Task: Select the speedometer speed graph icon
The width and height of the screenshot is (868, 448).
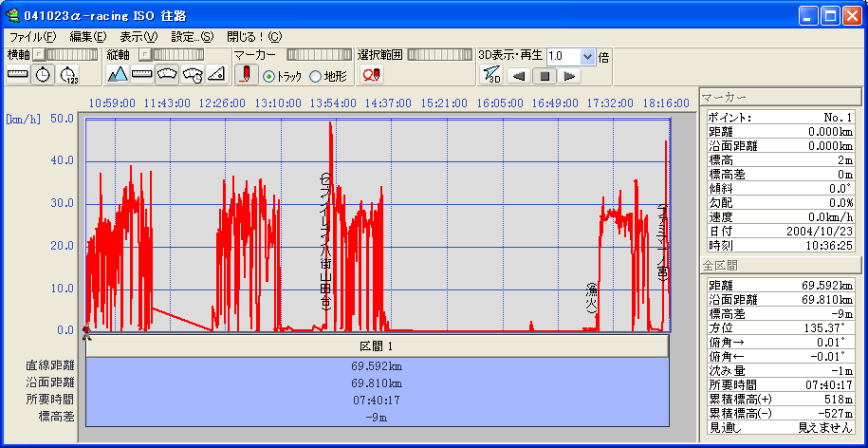Action: (x=167, y=75)
